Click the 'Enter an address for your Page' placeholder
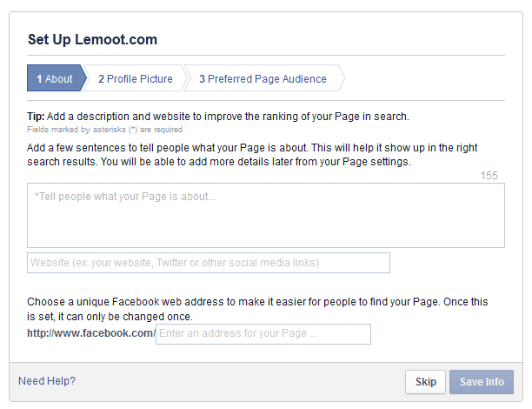 tap(238, 333)
